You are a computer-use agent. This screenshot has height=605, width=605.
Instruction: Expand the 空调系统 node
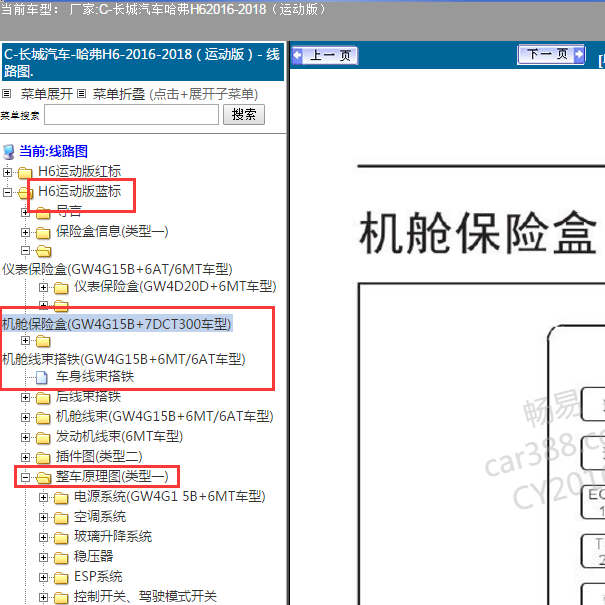click(43, 518)
